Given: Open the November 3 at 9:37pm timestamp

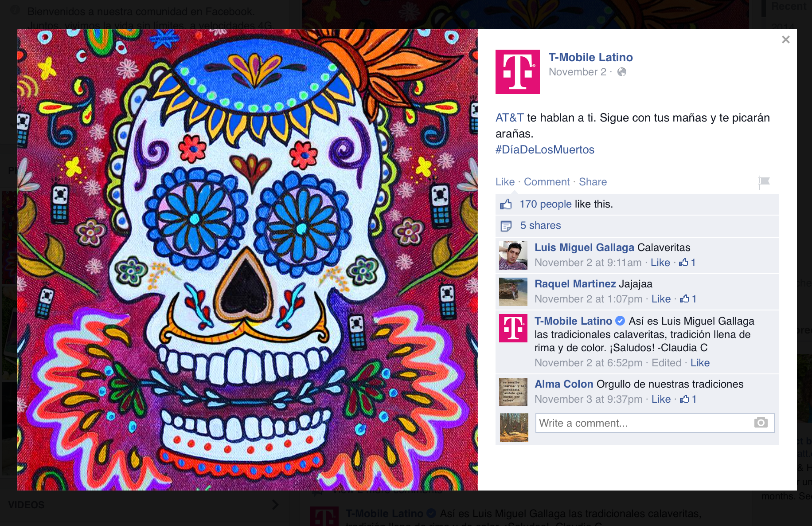Looking at the screenshot, I should pos(588,399).
